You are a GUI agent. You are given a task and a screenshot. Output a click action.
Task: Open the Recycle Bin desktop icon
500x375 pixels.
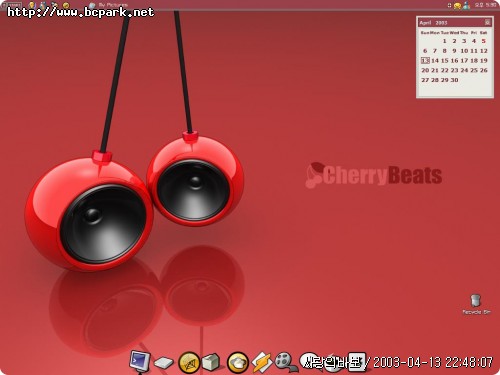476,305
